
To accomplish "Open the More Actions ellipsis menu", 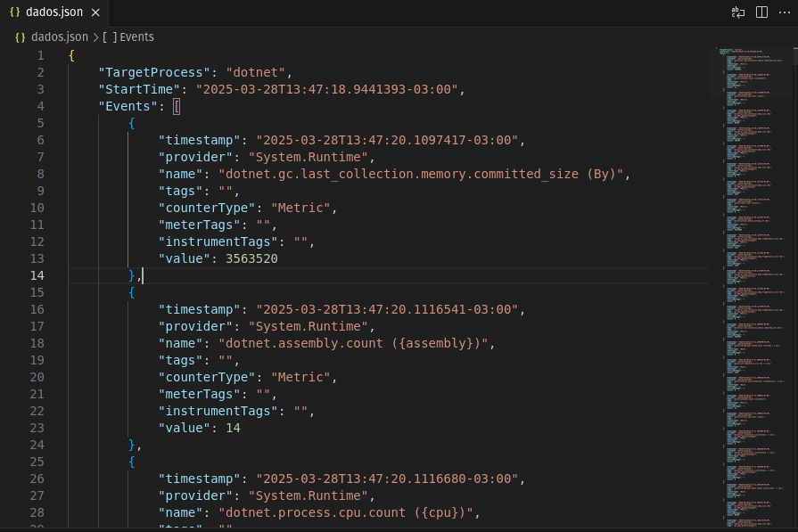I will pos(785,12).
